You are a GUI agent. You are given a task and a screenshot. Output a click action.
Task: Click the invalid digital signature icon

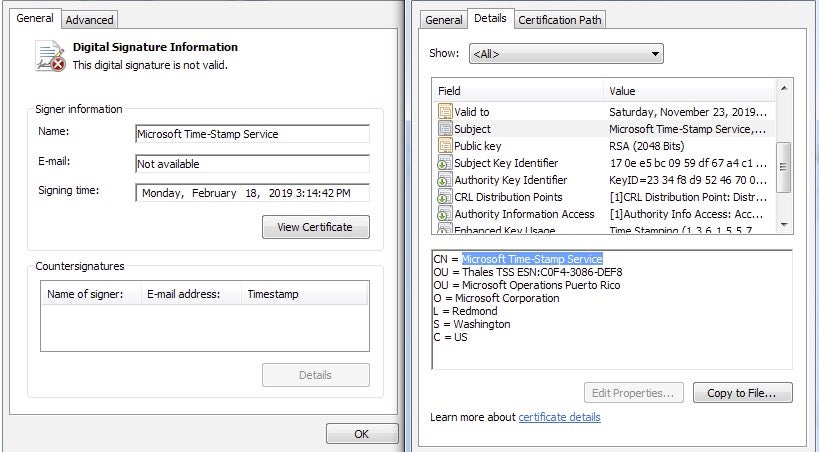click(50, 56)
